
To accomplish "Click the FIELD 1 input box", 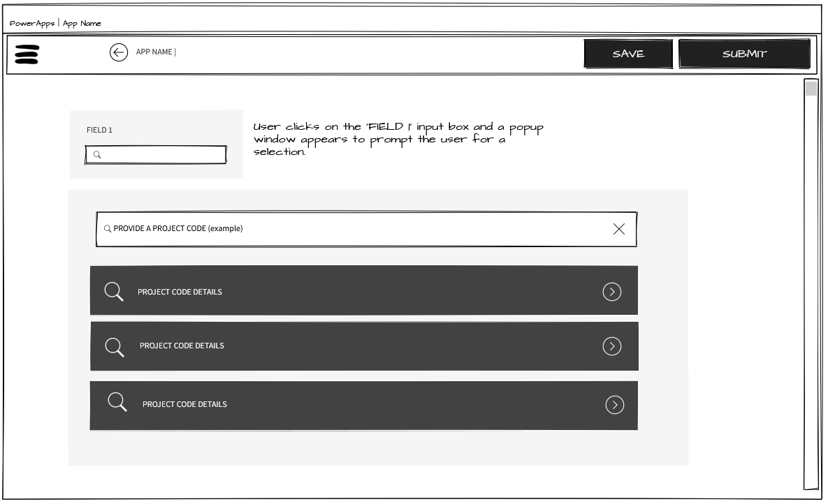I will pyautogui.click(x=161, y=155).
